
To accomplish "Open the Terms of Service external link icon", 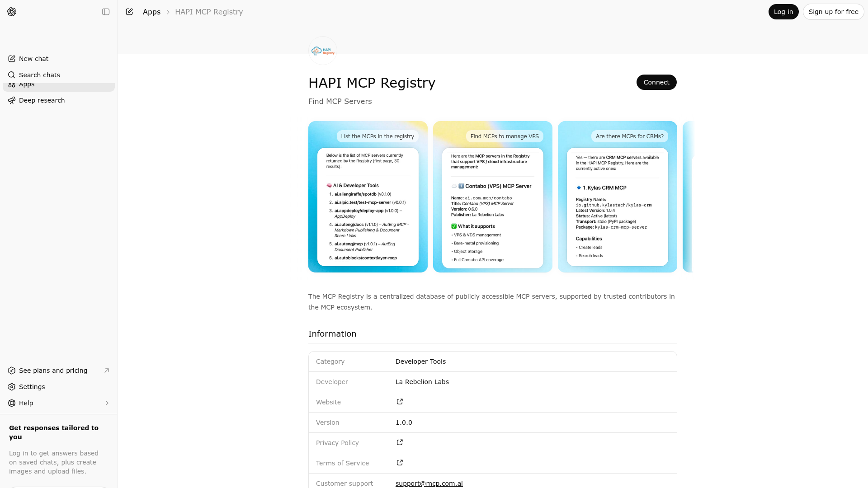I will pos(399,463).
